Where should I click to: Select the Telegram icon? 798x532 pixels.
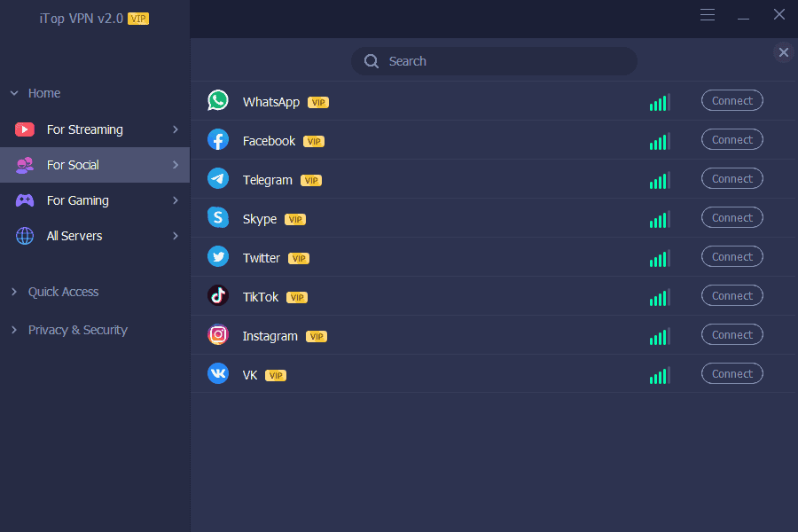[x=217, y=178]
